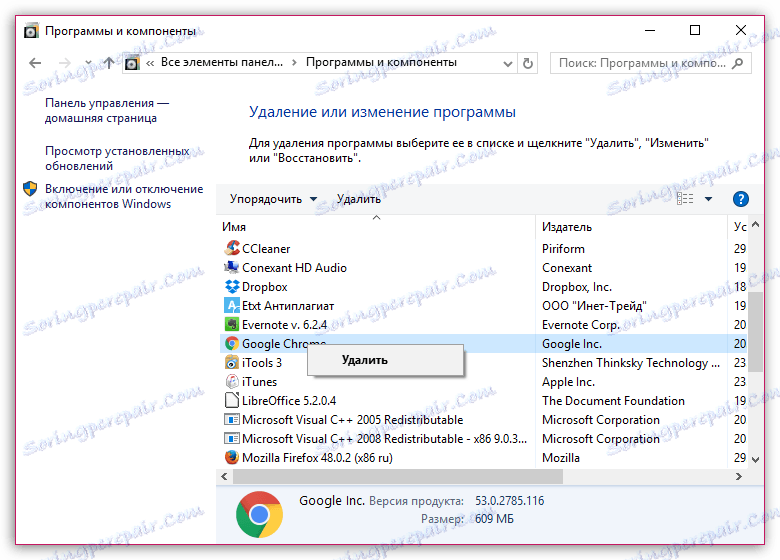780x560 pixels.
Task: Click the LibreOffice document icon
Action: (232, 400)
